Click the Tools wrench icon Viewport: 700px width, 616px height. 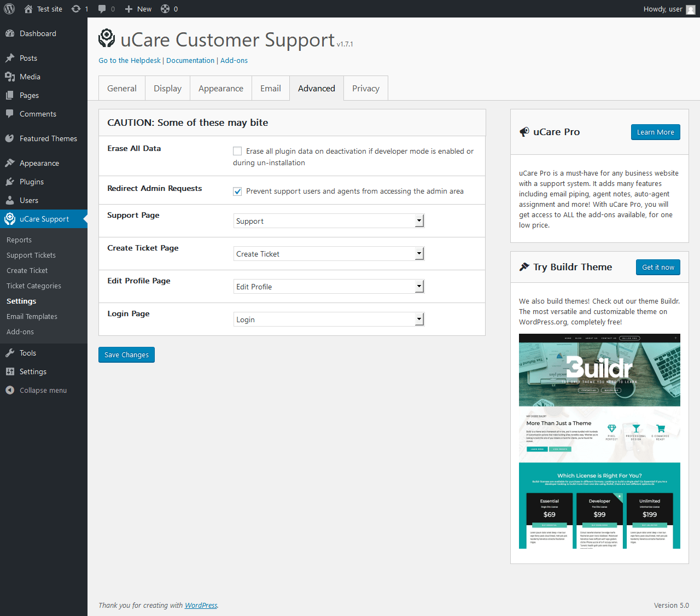(10, 353)
